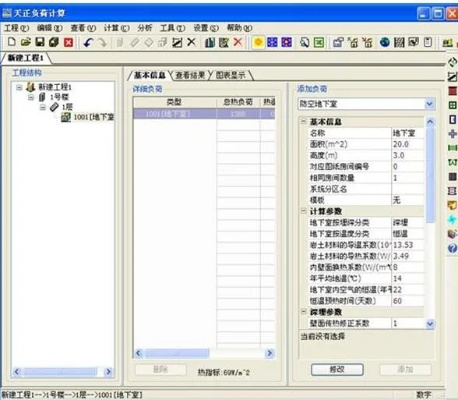Select the 基本信息 tab
The image size is (458, 400).
150,75
